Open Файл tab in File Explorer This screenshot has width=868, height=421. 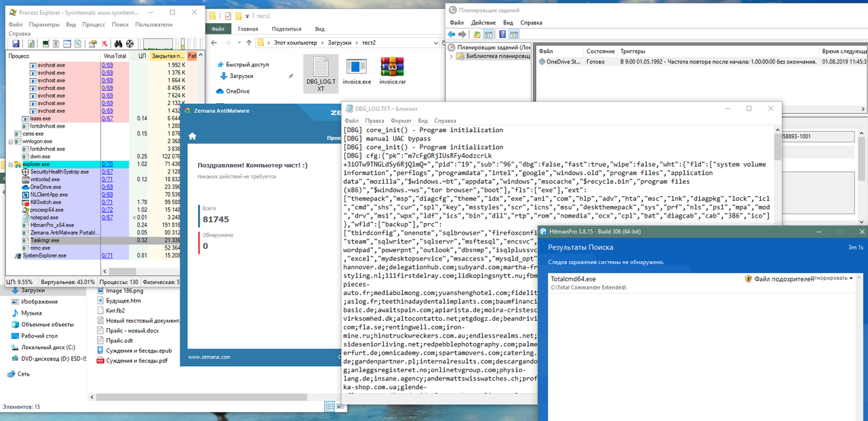[x=218, y=29]
